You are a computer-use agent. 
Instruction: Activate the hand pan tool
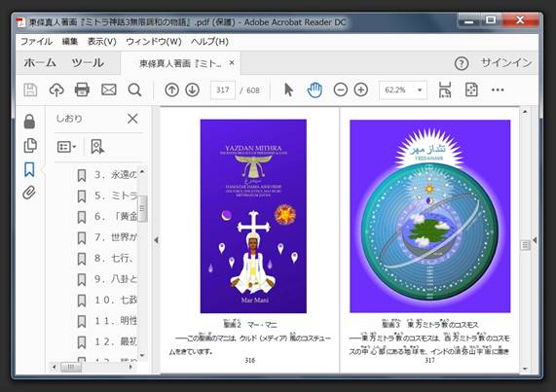[315, 89]
